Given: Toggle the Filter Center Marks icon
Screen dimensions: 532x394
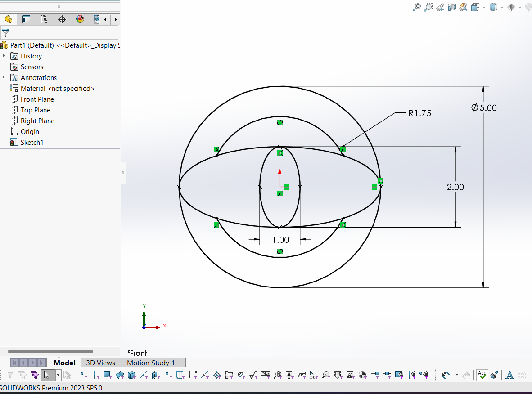Looking at the screenshot, I should point(217,375).
